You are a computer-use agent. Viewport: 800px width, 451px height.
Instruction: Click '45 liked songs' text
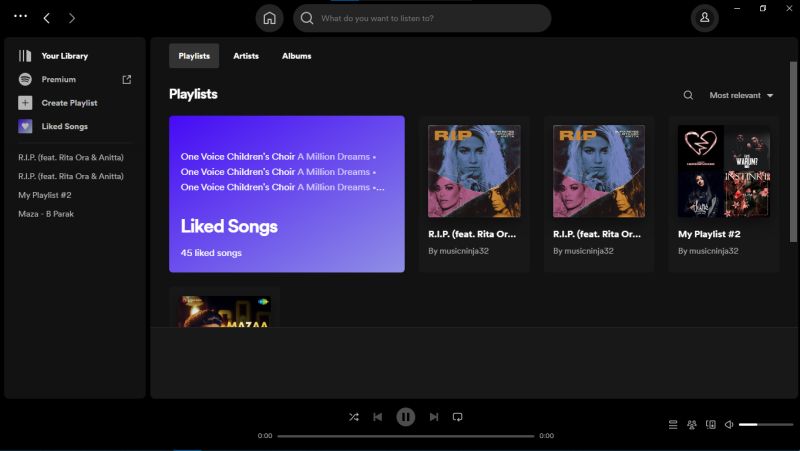211,253
